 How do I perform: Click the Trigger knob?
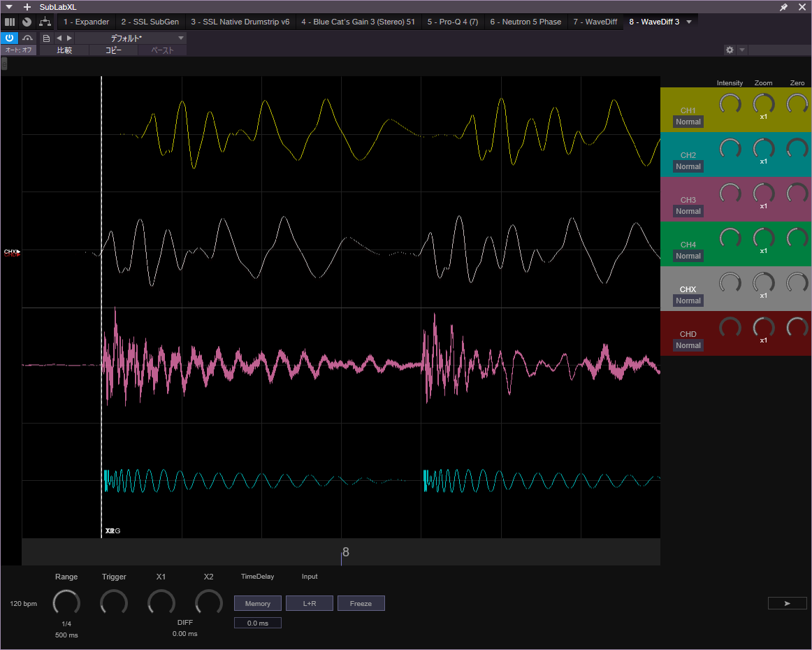[113, 603]
